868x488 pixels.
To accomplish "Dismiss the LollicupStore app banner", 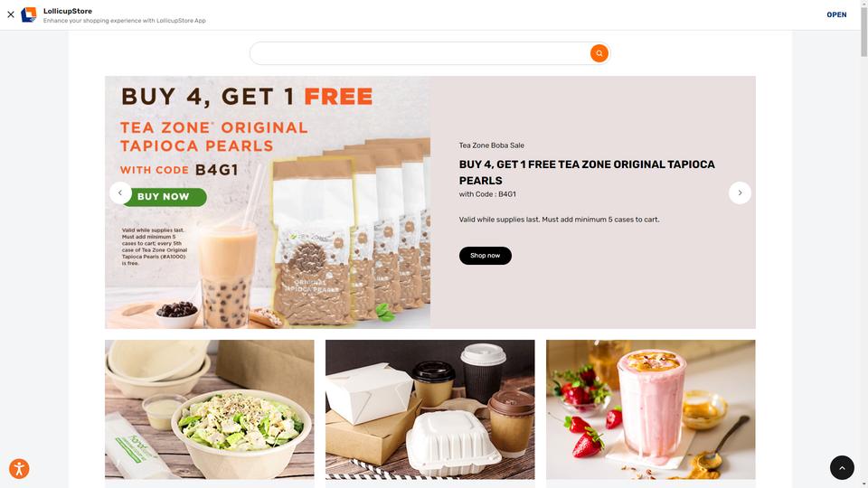I will tap(11, 15).
